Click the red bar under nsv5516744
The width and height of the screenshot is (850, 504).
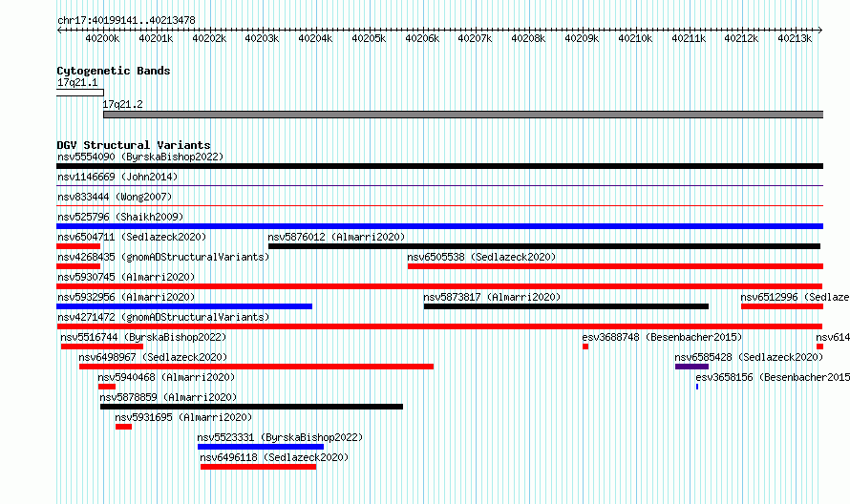pos(102,346)
